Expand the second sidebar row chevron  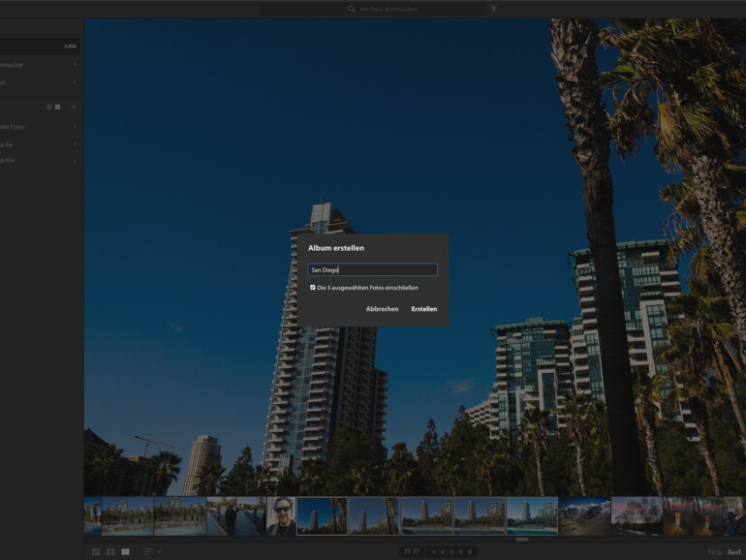(x=75, y=82)
